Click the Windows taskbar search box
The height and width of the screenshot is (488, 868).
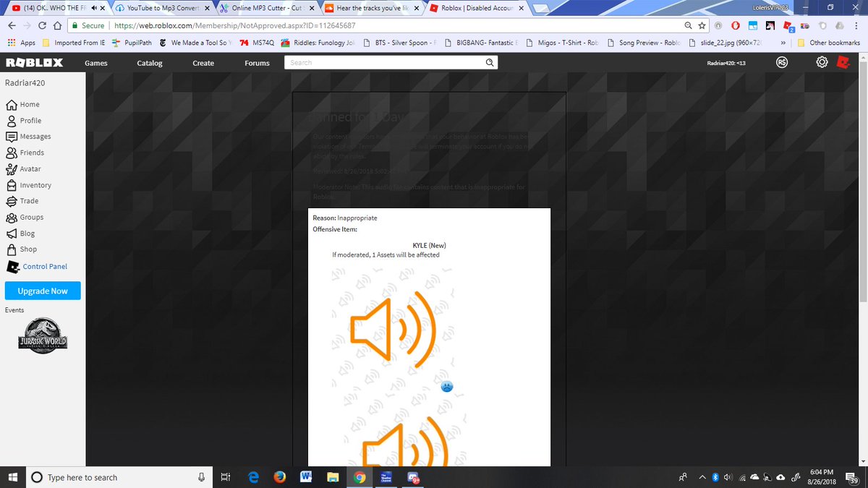119,477
